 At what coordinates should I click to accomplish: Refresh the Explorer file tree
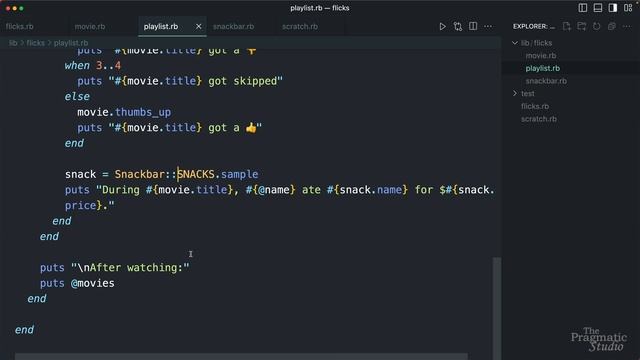(597, 27)
